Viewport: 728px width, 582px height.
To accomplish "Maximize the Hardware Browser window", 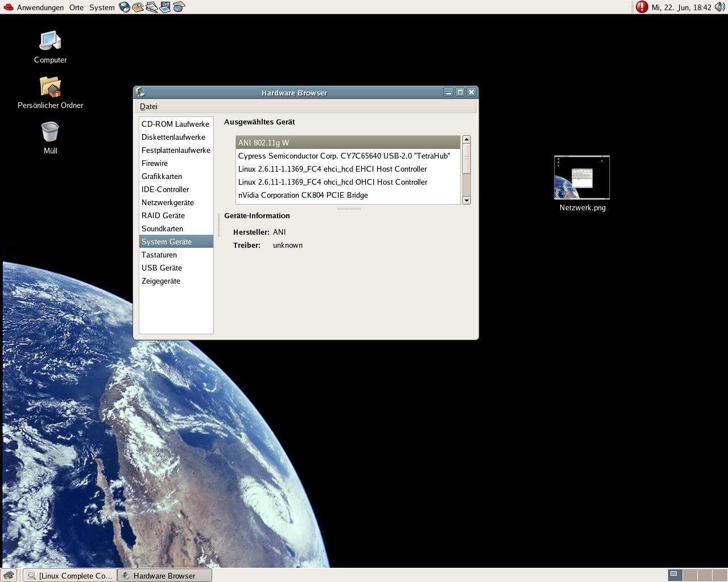I will tap(460, 92).
